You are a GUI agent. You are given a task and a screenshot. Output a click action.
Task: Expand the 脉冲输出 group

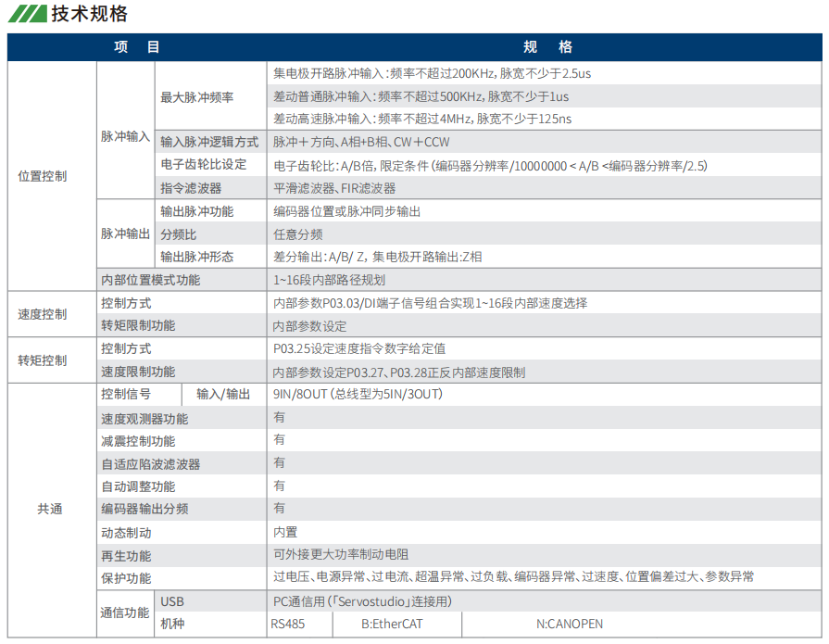[126, 234]
